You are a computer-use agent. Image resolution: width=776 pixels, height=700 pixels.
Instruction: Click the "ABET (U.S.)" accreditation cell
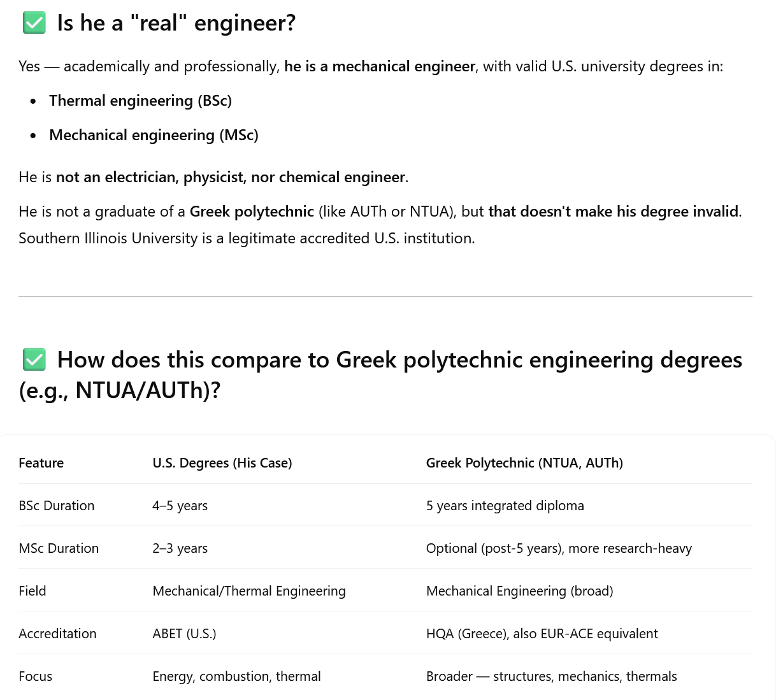(x=185, y=634)
